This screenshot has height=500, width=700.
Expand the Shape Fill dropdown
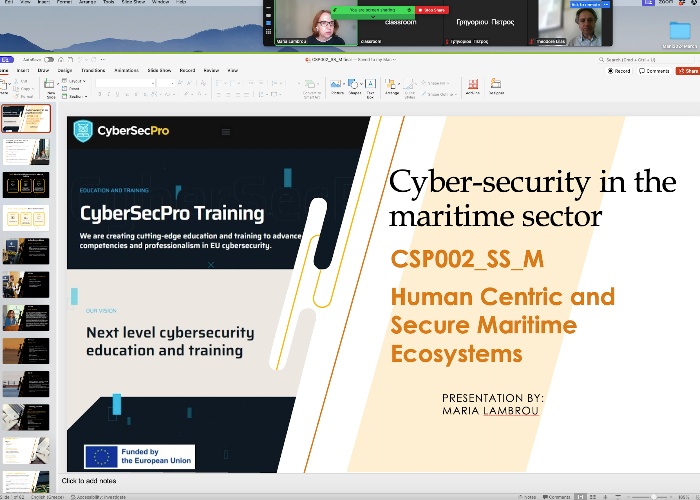click(435, 83)
